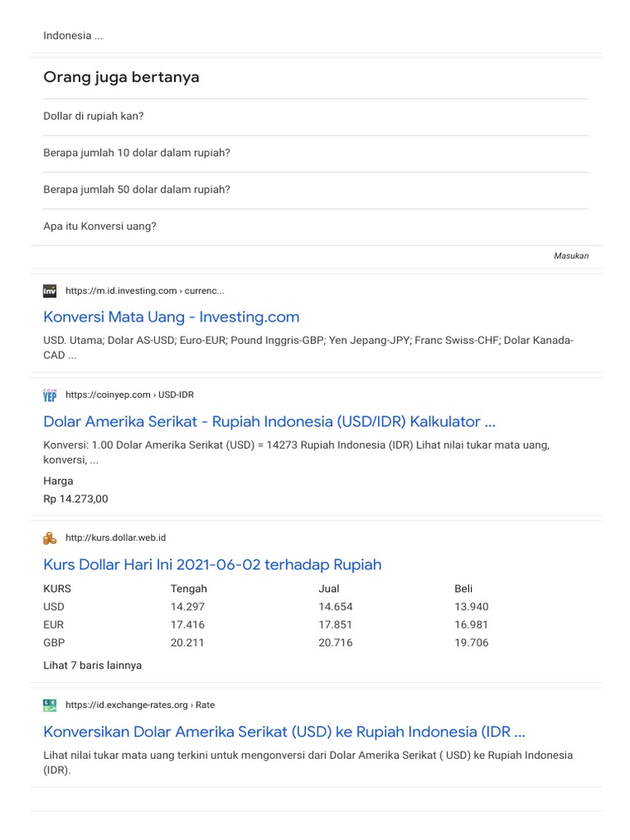Click "Lihat 7 baris lainnya" link
630x840 pixels.
pos(92,665)
